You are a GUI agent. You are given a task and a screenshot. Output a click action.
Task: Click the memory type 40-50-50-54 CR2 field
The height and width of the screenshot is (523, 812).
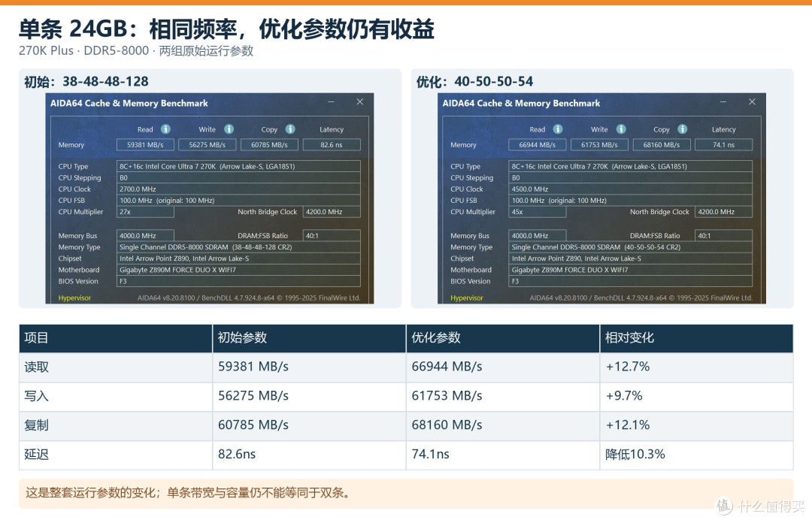pos(630,247)
